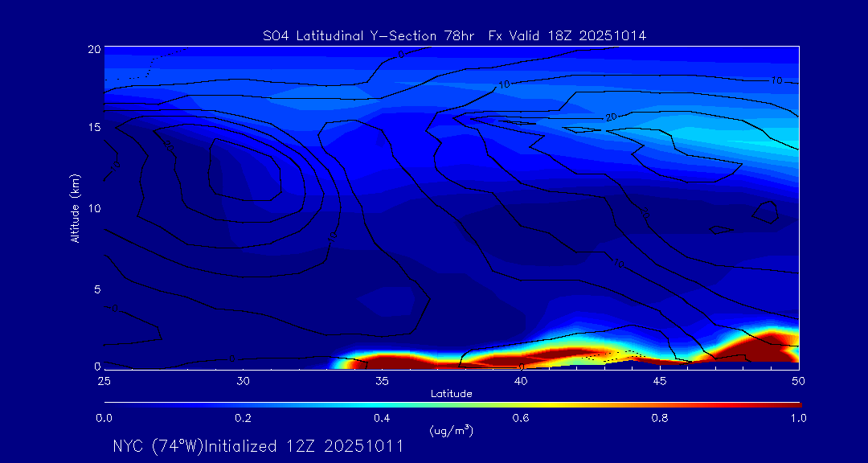
Task: Click the color scale value '1.0'
Action: pos(798,418)
